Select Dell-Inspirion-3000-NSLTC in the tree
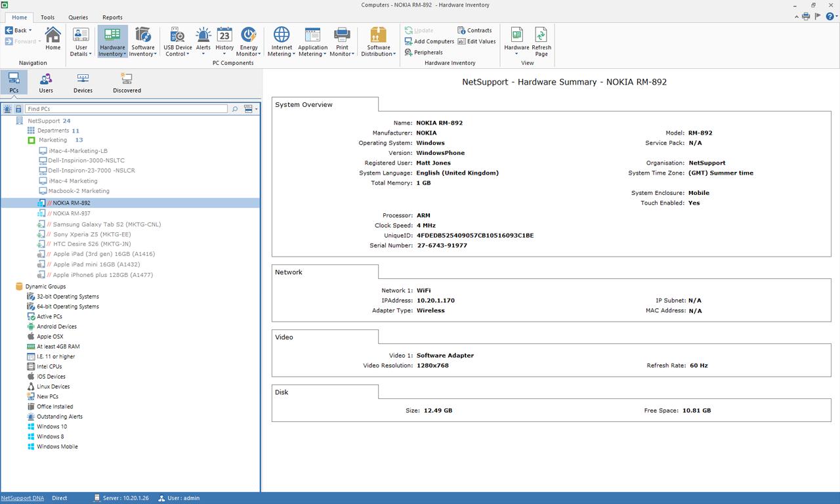 [x=86, y=160]
